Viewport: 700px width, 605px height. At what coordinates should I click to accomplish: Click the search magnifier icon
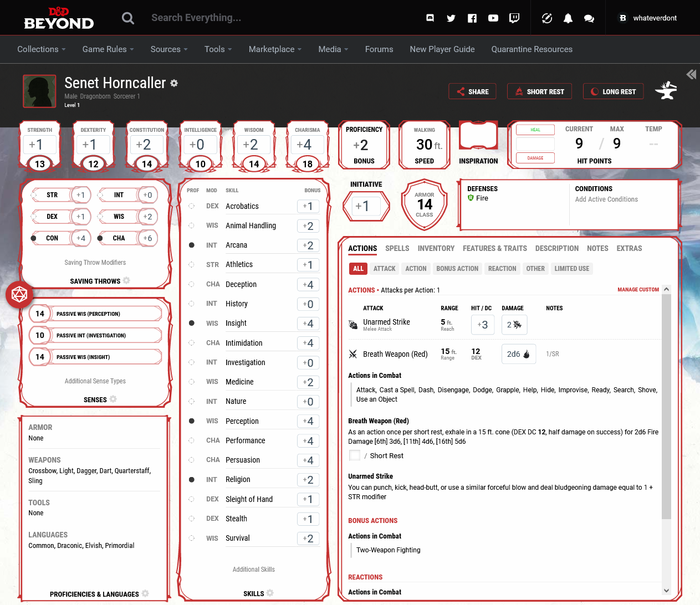(128, 18)
